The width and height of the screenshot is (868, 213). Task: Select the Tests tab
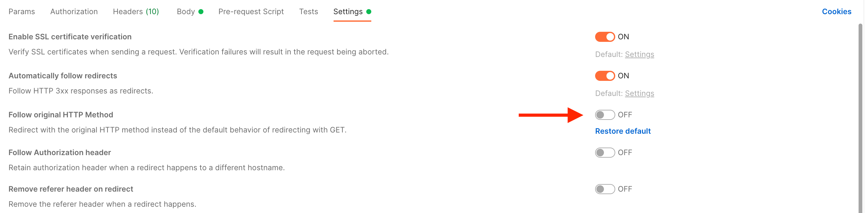pos(308,11)
